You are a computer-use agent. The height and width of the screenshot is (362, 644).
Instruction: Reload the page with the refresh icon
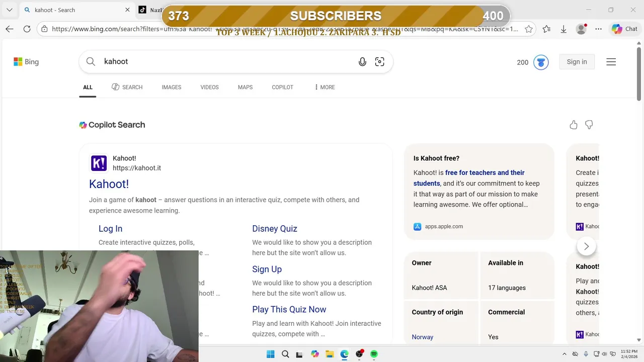(27, 29)
